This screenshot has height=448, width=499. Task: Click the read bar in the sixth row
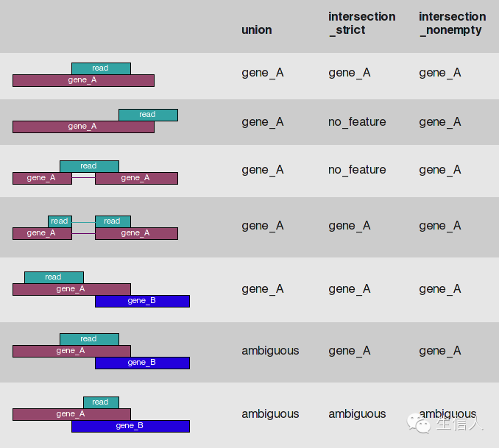pyautogui.click(x=89, y=339)
